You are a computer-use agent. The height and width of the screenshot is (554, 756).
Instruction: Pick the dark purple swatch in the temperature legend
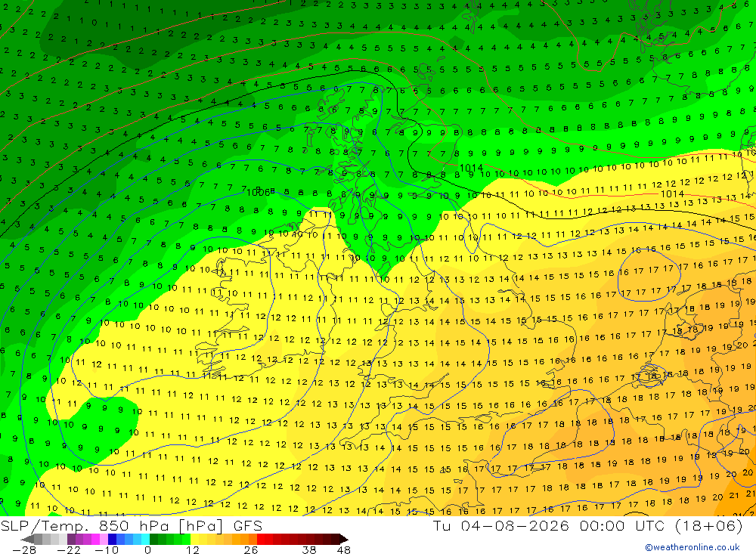tap(71, 539)
